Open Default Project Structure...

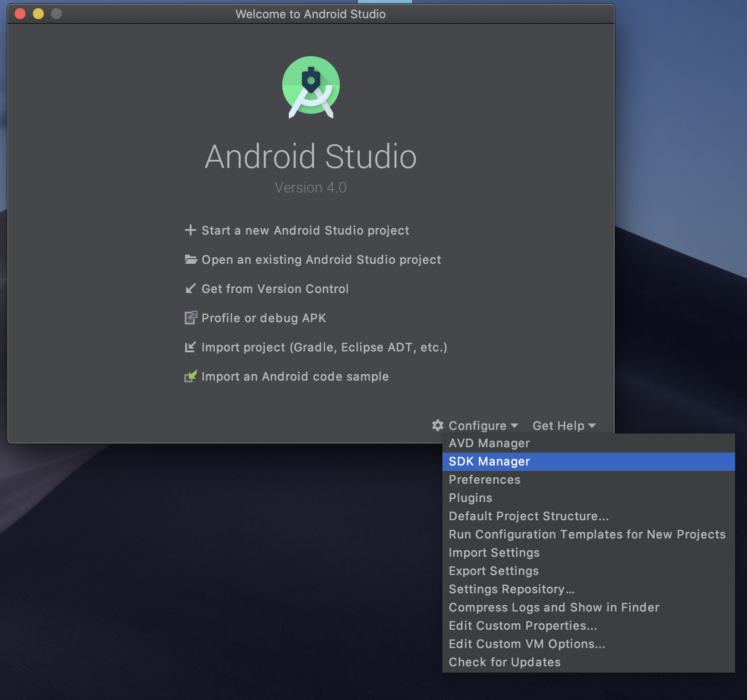coord(588,516)
